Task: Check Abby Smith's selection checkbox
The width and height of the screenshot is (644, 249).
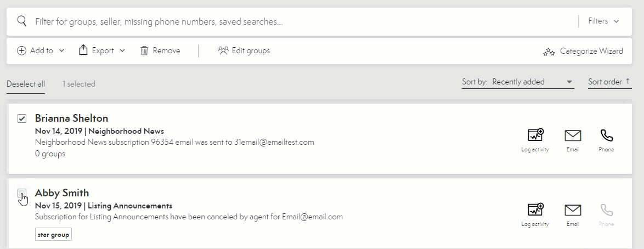Action: (x=22, y=193)
